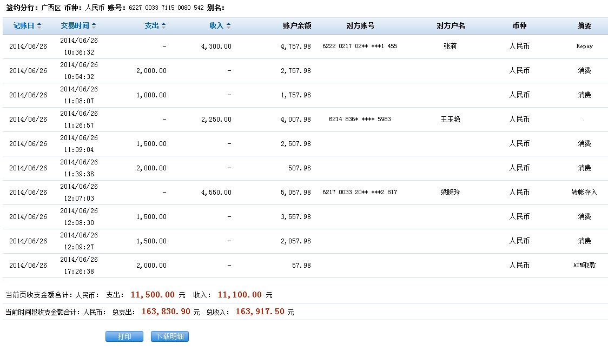Screen dimensions: 608x364
Task: Sort by the 交易时间 header link
Action: 75,25
